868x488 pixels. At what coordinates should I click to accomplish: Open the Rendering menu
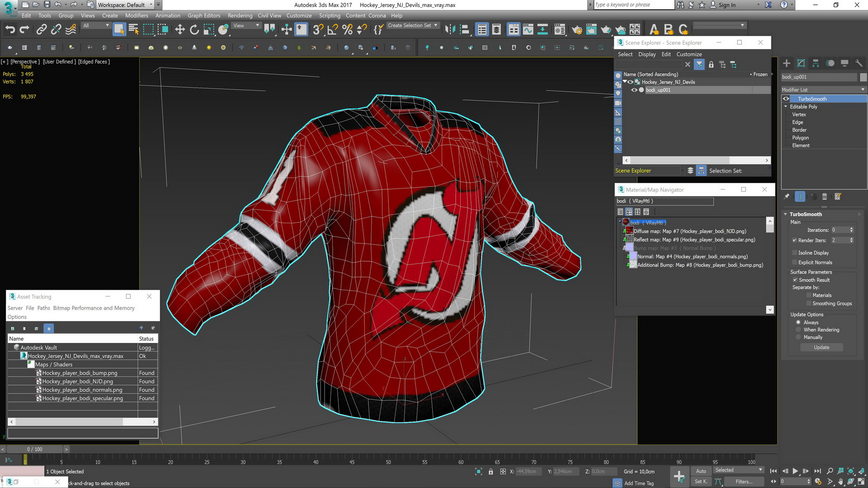coord(240,15)
